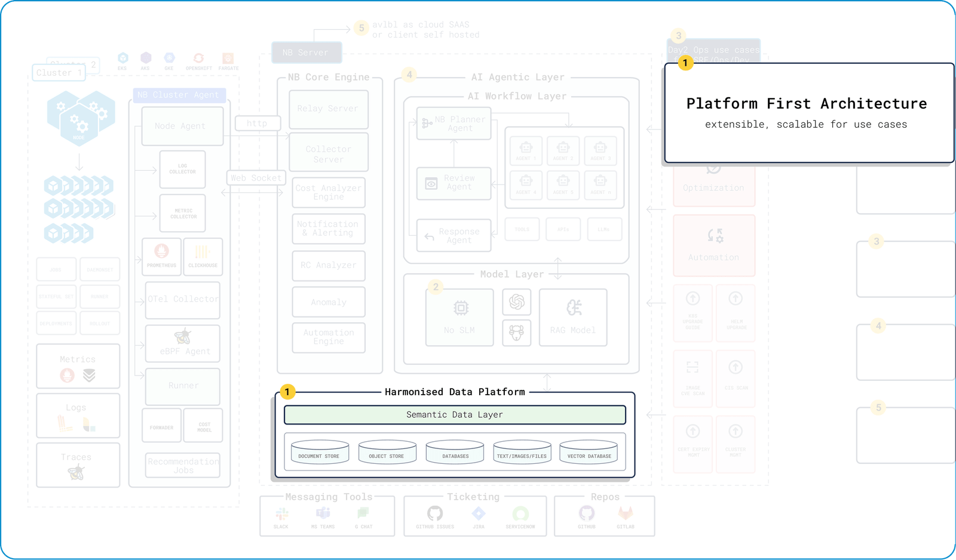Click the Semantic Data Layer bar

(455, 415)
